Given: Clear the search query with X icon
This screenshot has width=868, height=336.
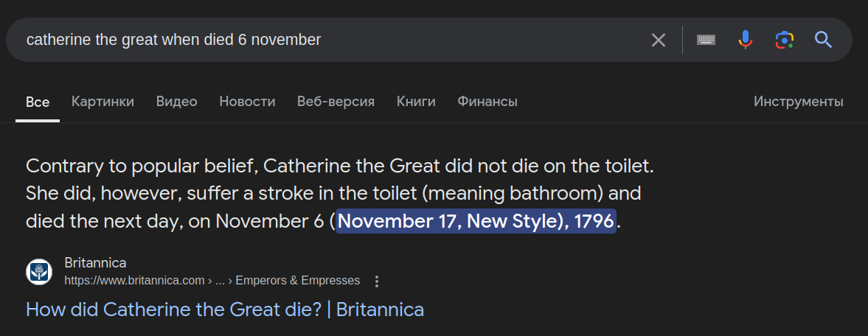Looking at the screenshot, I should pyautogui.click(x=659, y=40).
